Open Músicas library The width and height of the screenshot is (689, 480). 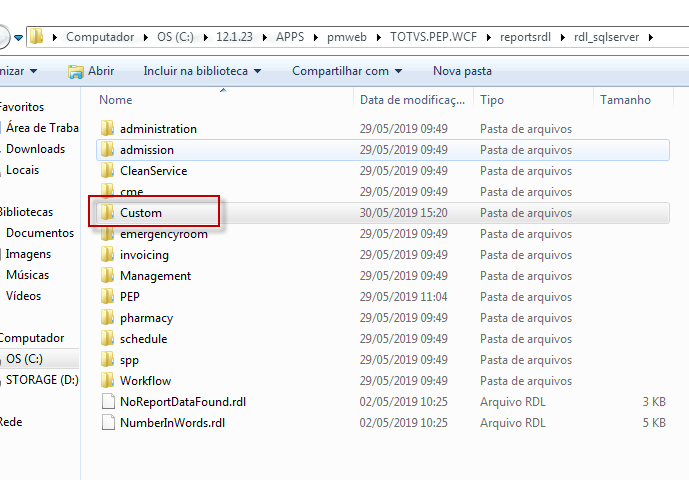(x=27, y=275)
